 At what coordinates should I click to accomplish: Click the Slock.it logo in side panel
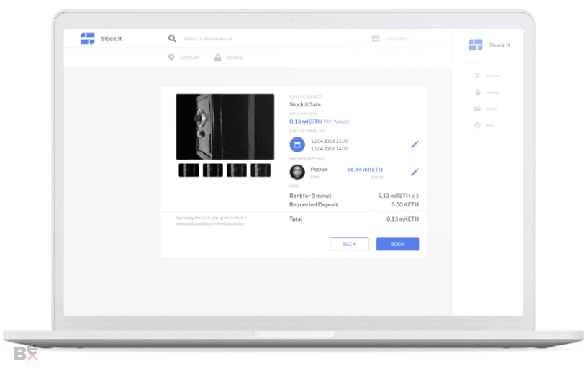point(489,45)
